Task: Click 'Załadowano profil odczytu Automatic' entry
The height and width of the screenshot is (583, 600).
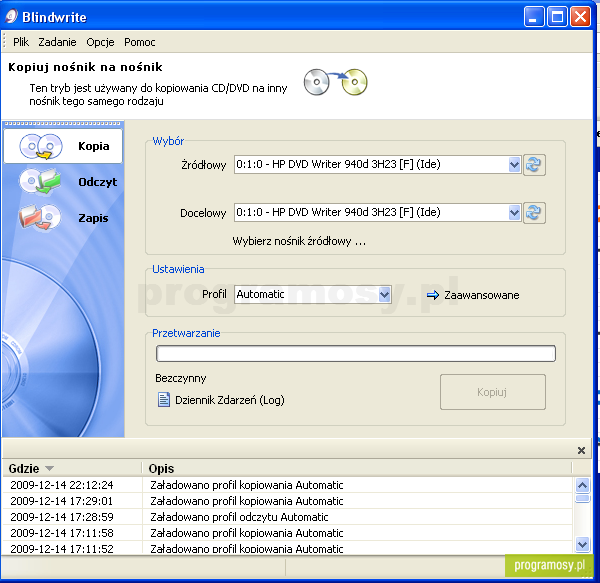Action: coord(239,517)
